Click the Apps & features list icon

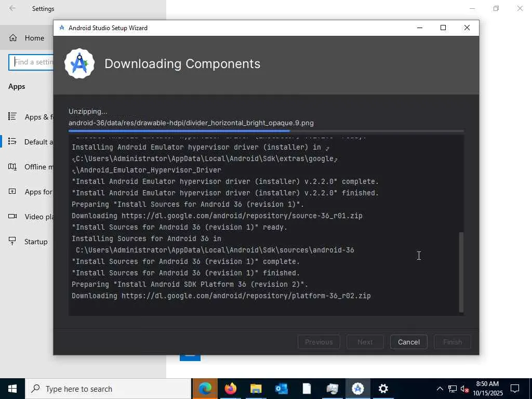tap(12, 116)
